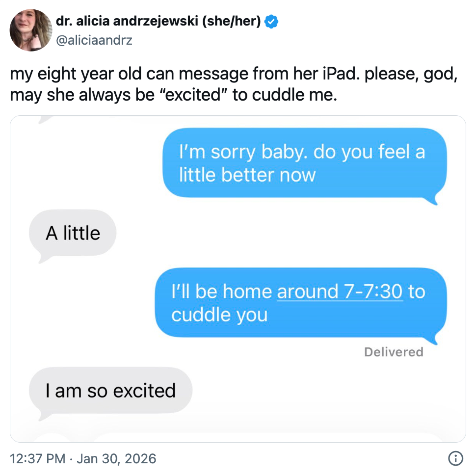
Task: Click the @aliciaandrz handle
Action: pyautogui.click(x=94, y=40)
